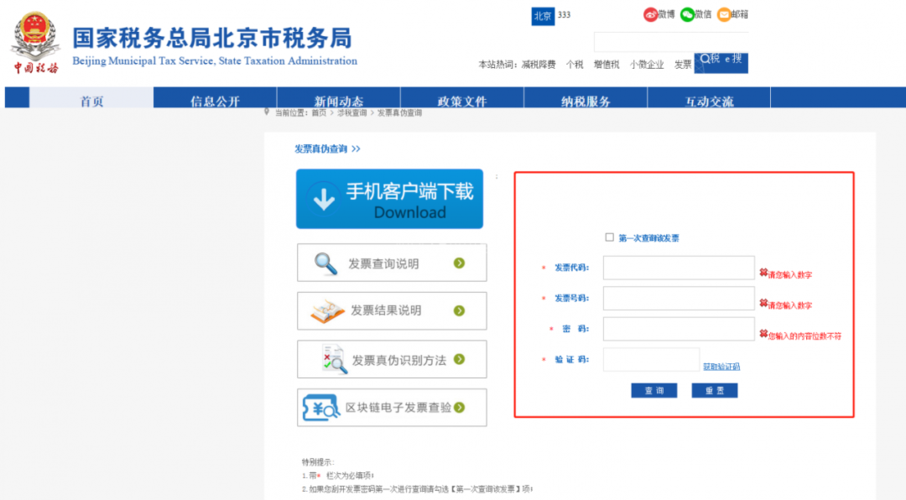
Task: Click hot word 减税降费
Action: click(539, 65)
